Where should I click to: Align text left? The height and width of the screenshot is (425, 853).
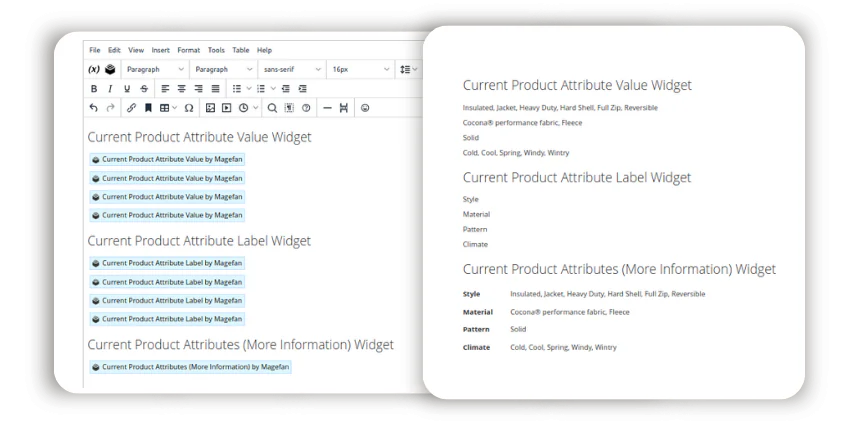(x=165, y=89)
